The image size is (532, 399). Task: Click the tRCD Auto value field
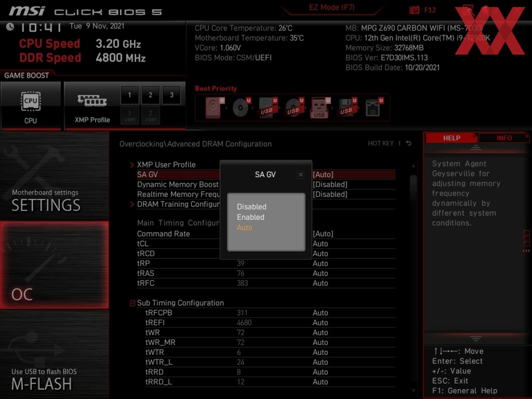320,253
